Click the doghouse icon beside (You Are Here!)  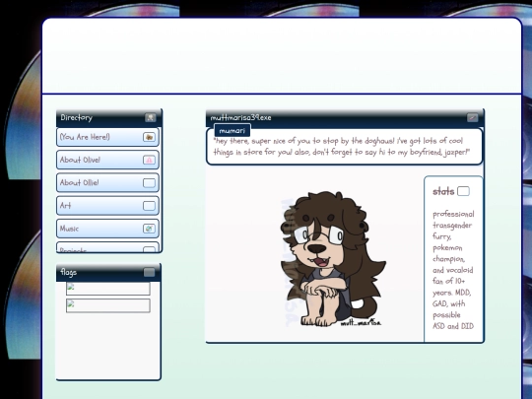coord(149,137)
